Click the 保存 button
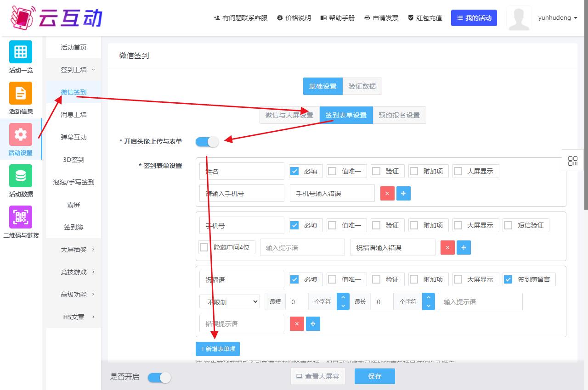Screen dimensions: 588x390 click(x=374, y=376)
